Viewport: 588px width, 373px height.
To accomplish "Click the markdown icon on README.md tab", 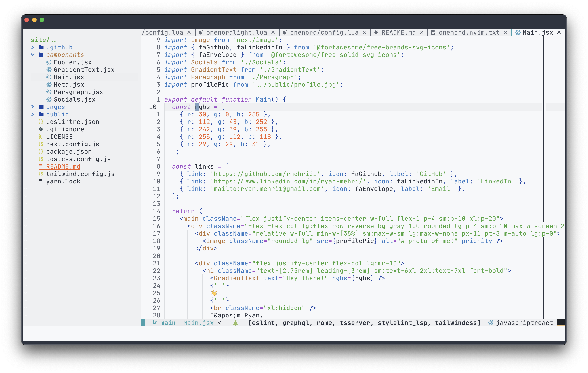I will click(376, 32).
